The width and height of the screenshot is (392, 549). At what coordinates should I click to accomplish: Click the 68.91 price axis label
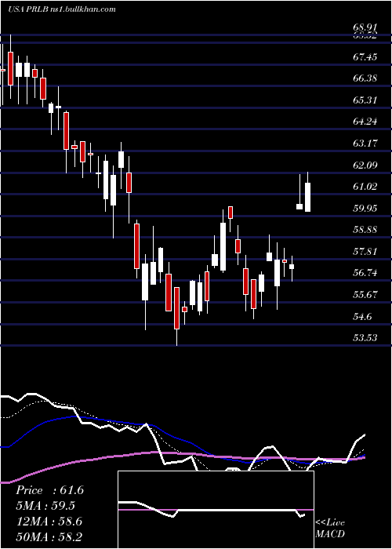click(366, 27)
